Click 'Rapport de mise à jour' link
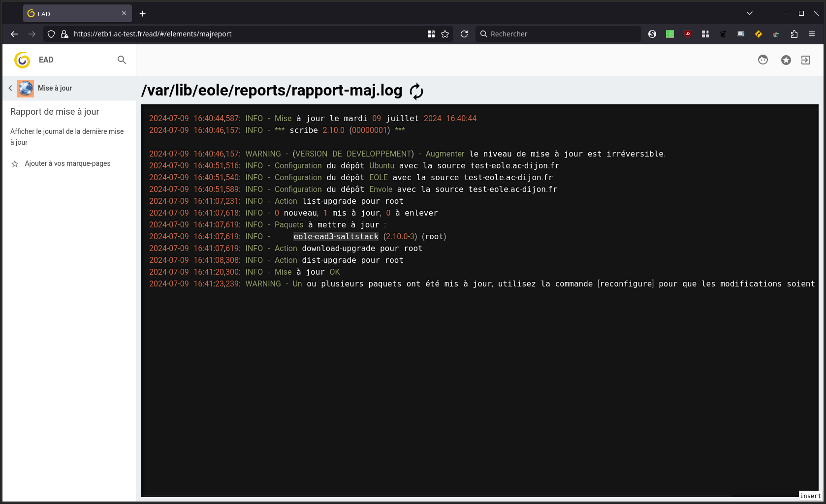 (x=55, y=112)
